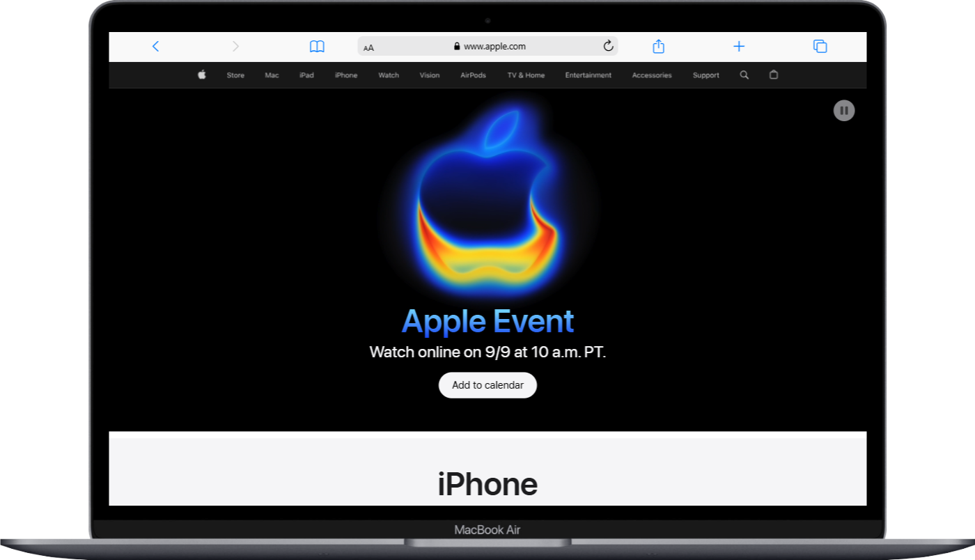Open the Share sheet icon
Screen dimensions: 975x560
click(x=658, y=46)
